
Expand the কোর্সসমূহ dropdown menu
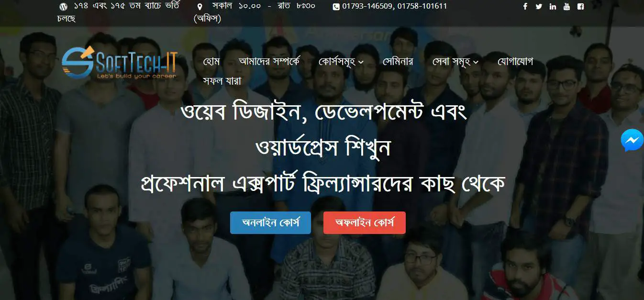tap(341, 62)
